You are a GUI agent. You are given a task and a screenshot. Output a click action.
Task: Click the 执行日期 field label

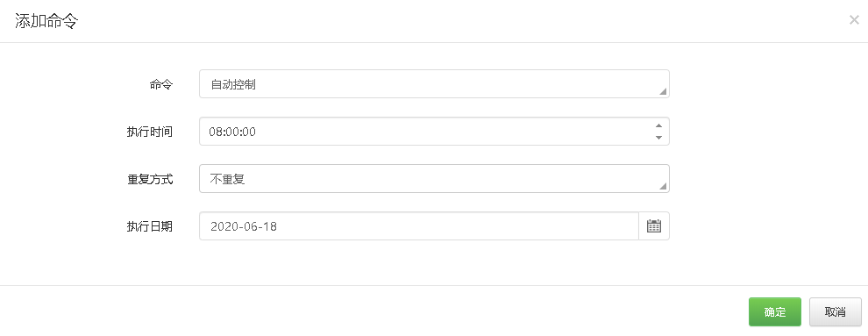(149, 226)
